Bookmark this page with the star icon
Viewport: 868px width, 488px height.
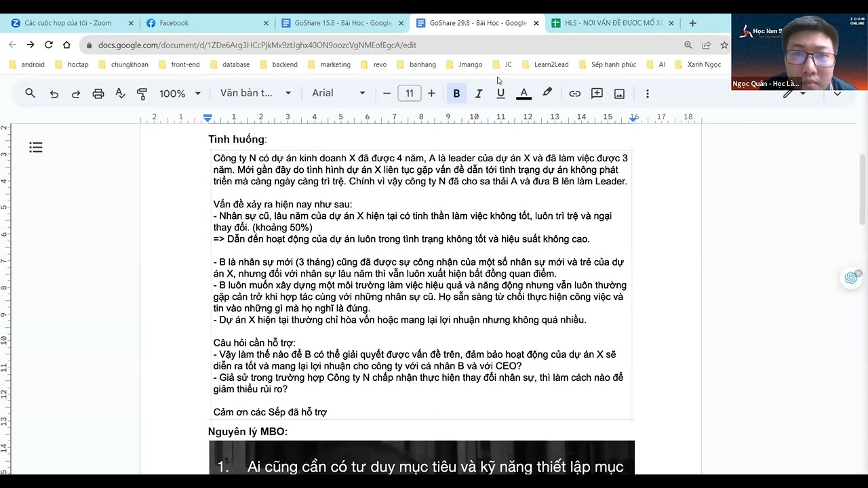[724, 45]
